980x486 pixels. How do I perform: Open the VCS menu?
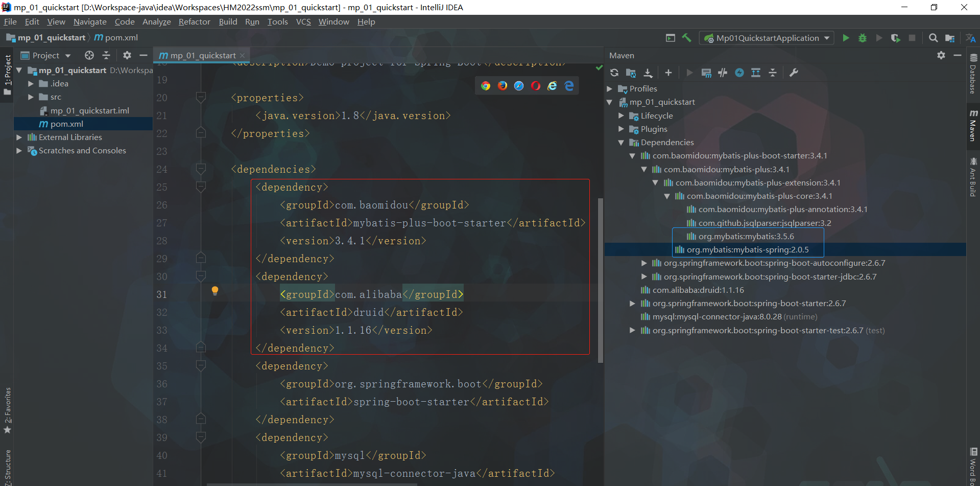[x=303, y=21]
